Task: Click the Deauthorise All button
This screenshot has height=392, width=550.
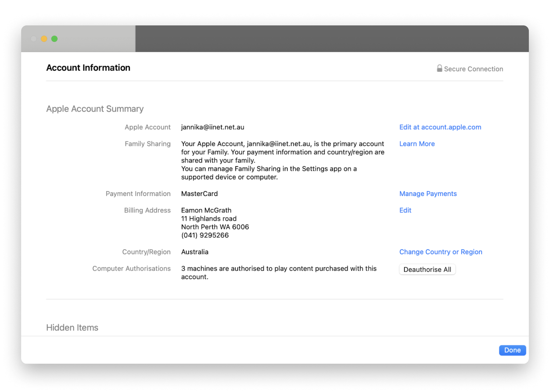Action: (x=427, y=269)
